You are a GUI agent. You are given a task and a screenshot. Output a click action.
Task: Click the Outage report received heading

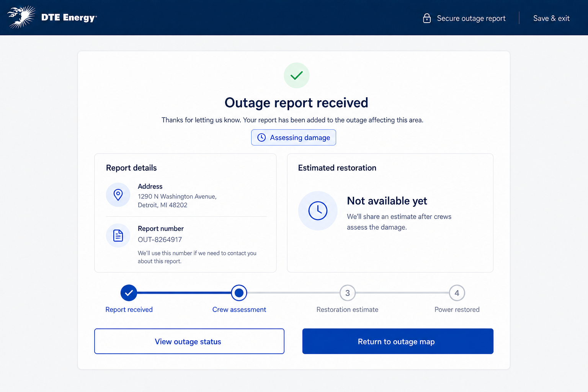(296, 103)
